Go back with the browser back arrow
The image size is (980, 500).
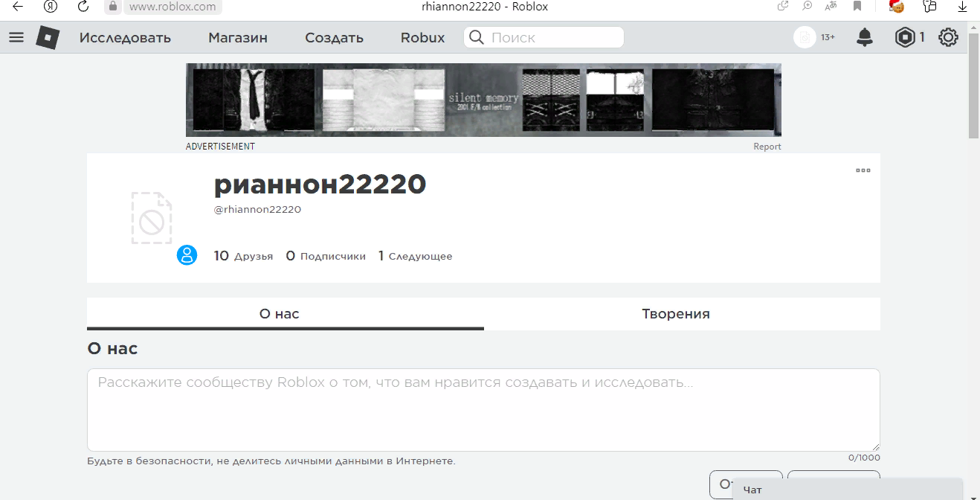(18, 7)
